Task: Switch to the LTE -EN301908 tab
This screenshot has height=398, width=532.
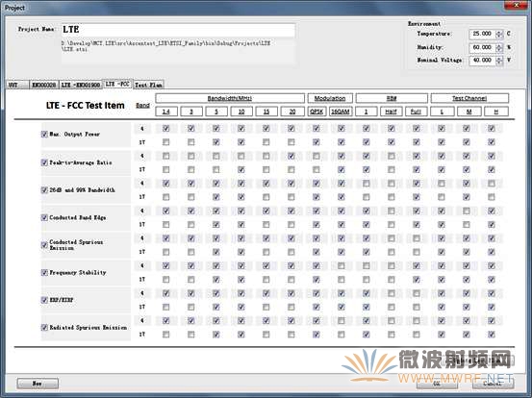Action: [81, 85]
